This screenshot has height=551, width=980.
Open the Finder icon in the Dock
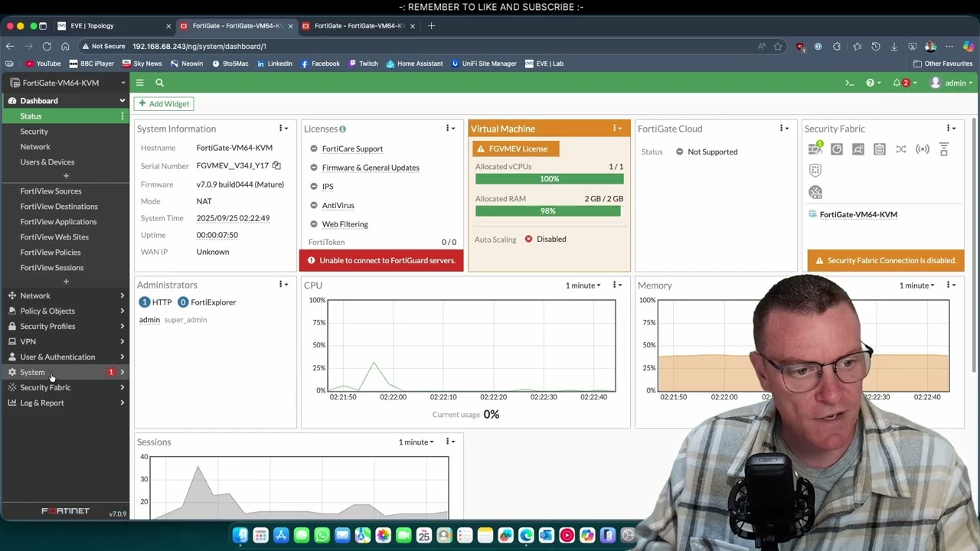[x=240, y=536]
